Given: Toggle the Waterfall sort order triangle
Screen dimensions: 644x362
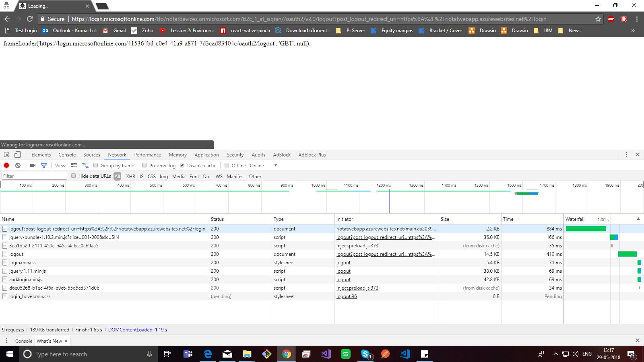Looking at the screenshot, I should [638, 219].
